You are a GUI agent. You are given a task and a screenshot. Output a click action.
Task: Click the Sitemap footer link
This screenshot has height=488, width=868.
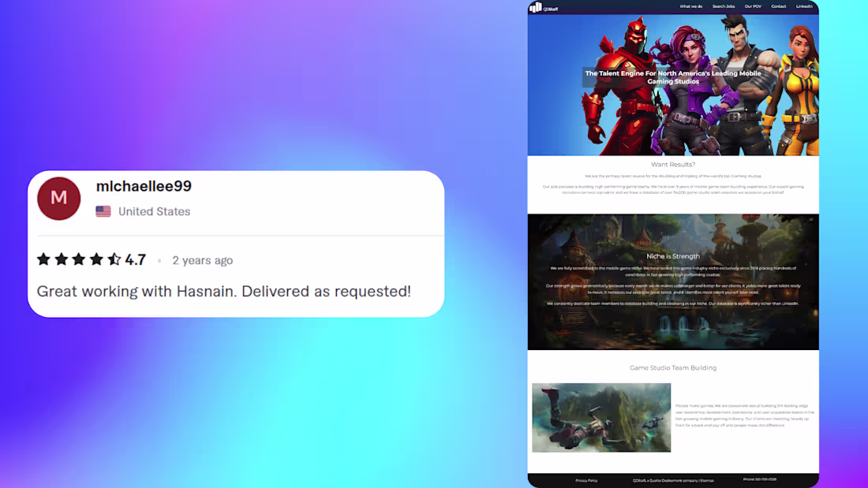click(x=708, y=480)
